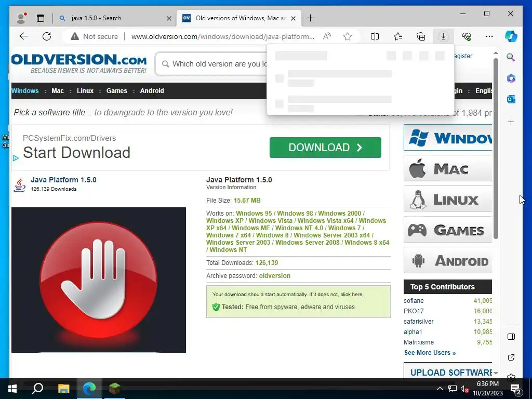Add page to favorites star icon
Screen dimensions: 532x399
[x=348, y=36]
